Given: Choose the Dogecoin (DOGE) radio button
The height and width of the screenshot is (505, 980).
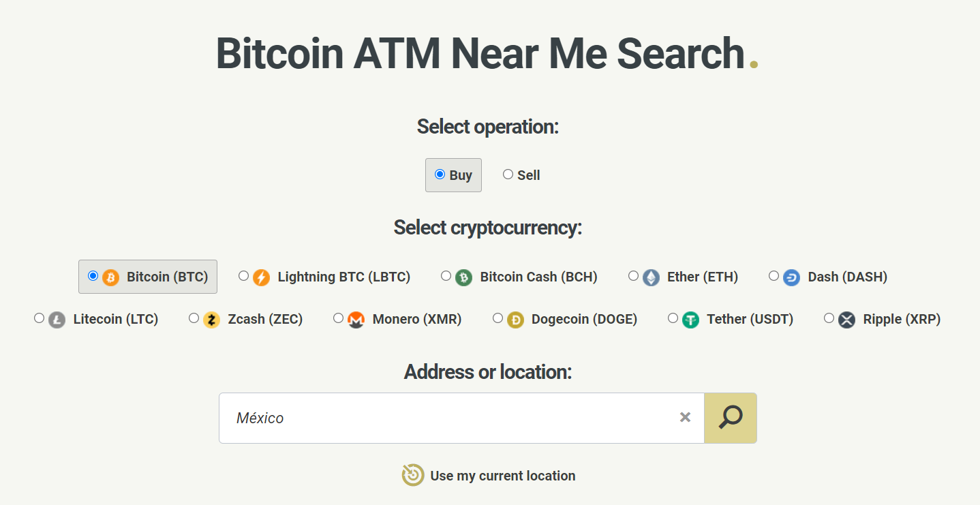Looking at the screenshot, I should tap(497, 318).
